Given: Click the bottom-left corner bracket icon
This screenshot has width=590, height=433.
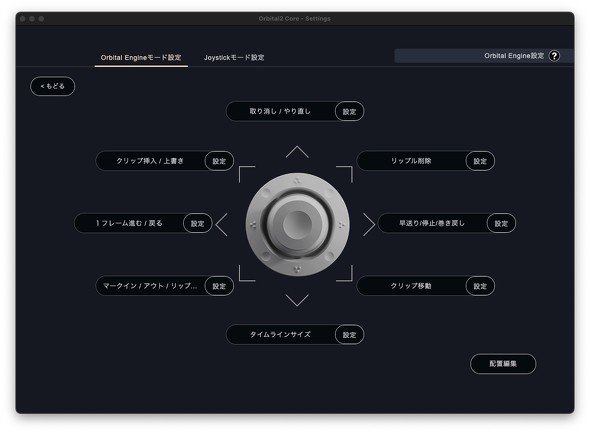Looking at the screenshot, I should [x=247, y=273].
